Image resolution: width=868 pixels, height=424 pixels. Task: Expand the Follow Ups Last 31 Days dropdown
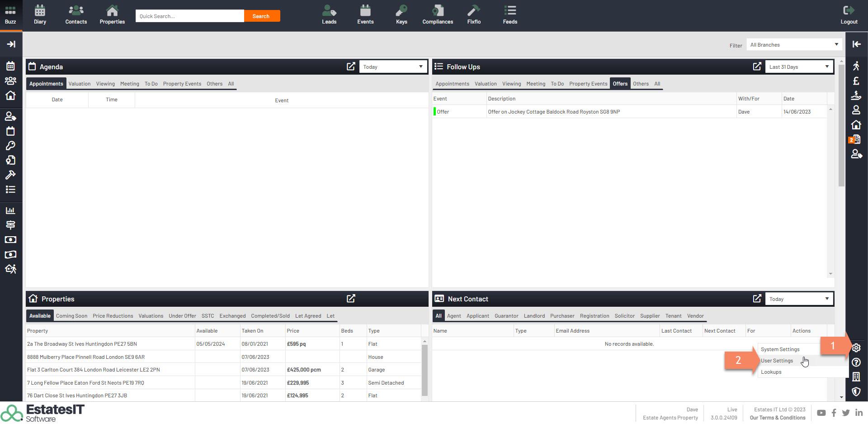799,67
